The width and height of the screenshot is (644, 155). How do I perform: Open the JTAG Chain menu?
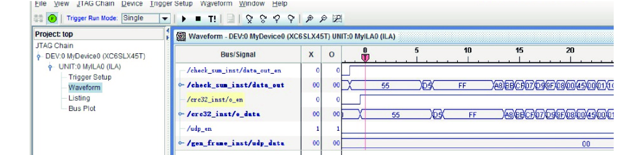coord(95,4)
